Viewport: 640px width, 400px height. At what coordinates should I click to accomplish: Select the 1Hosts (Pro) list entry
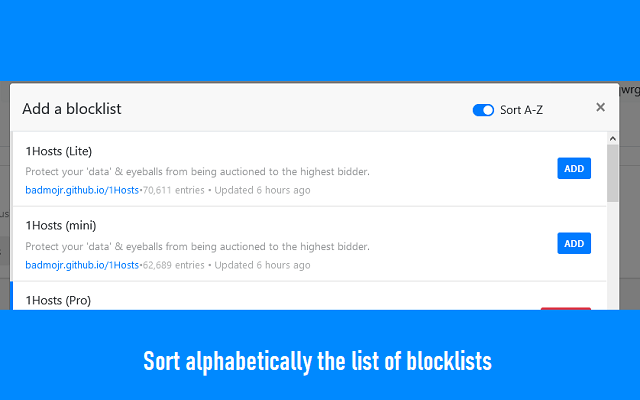click(58, 300)
